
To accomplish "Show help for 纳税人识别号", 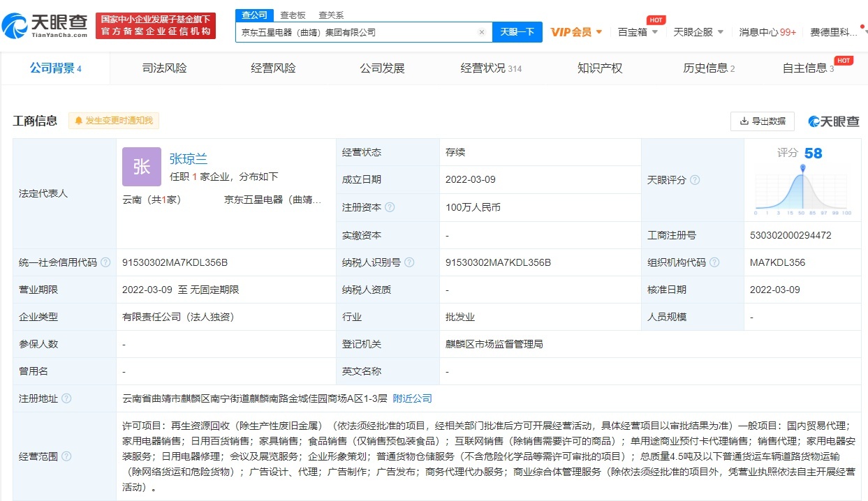I will [409, 262].
